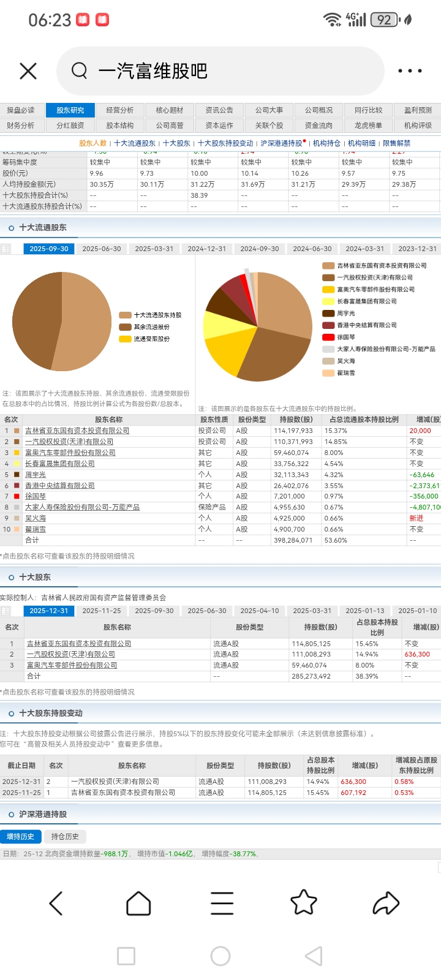Jump to 股东人数 section link
The image size is (441, 980).
(92, 143)
